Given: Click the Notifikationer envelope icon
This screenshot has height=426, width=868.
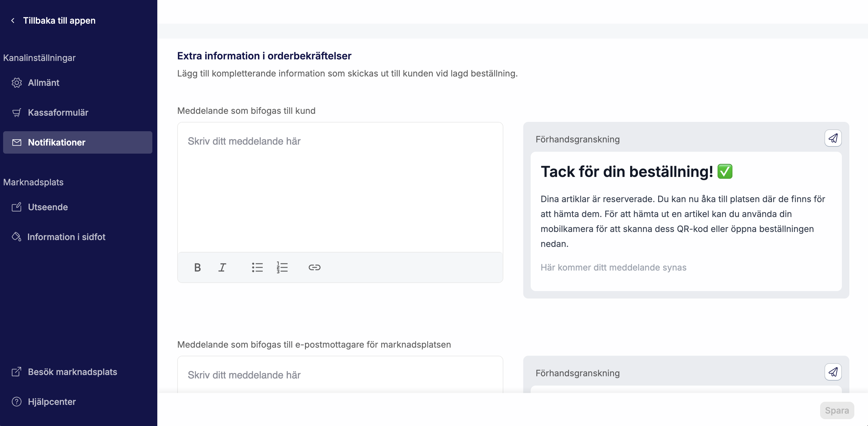Looking at the screenshot, I should (16, 142).
